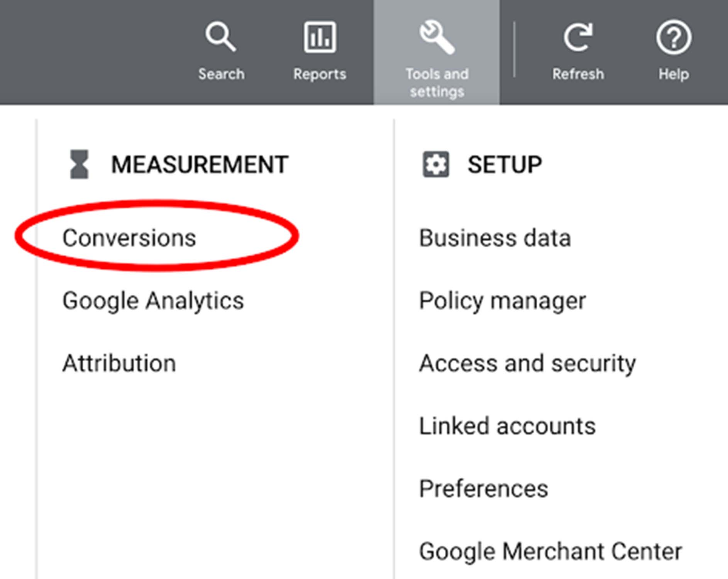
Task: Open Preferences in Setup column
Action: tap(484, 489)
